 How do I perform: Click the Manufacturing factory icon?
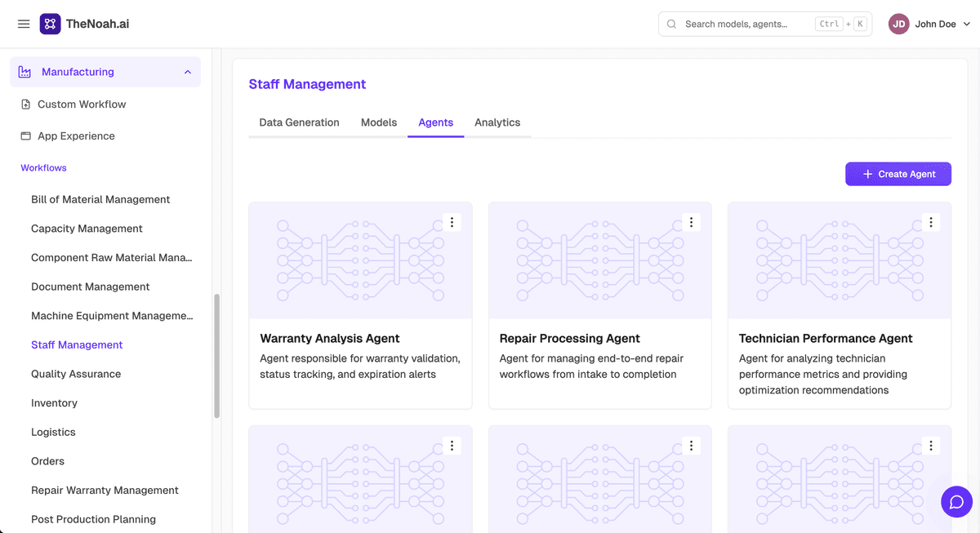pyautogui.click(x=24, y=72)
